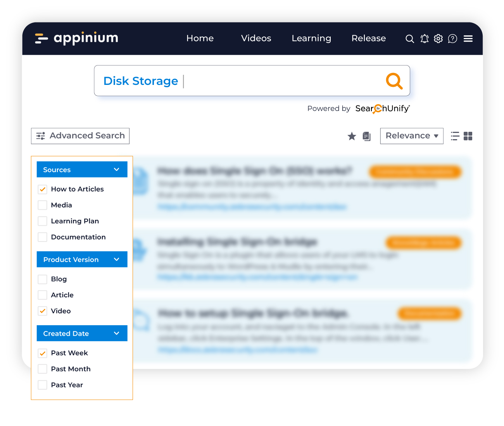
Task: Open the settings gear icon
Action: [x=438, y=39]
